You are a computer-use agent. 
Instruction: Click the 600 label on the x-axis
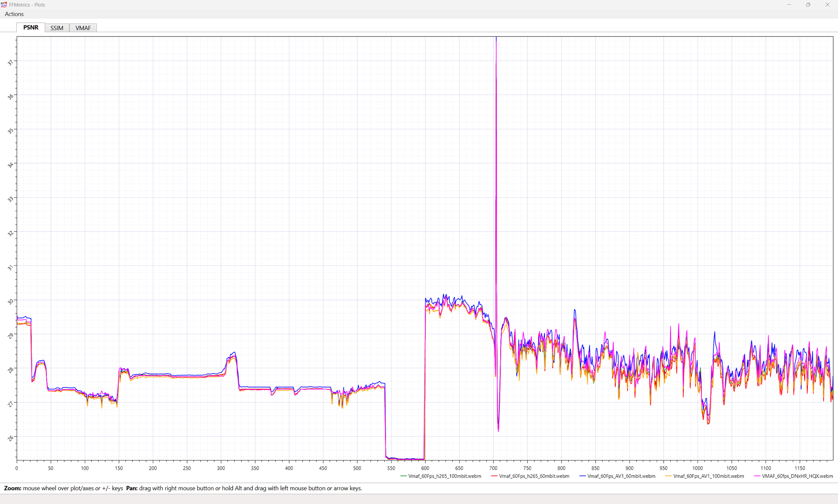pyautogui.click(x=425, y=468)
